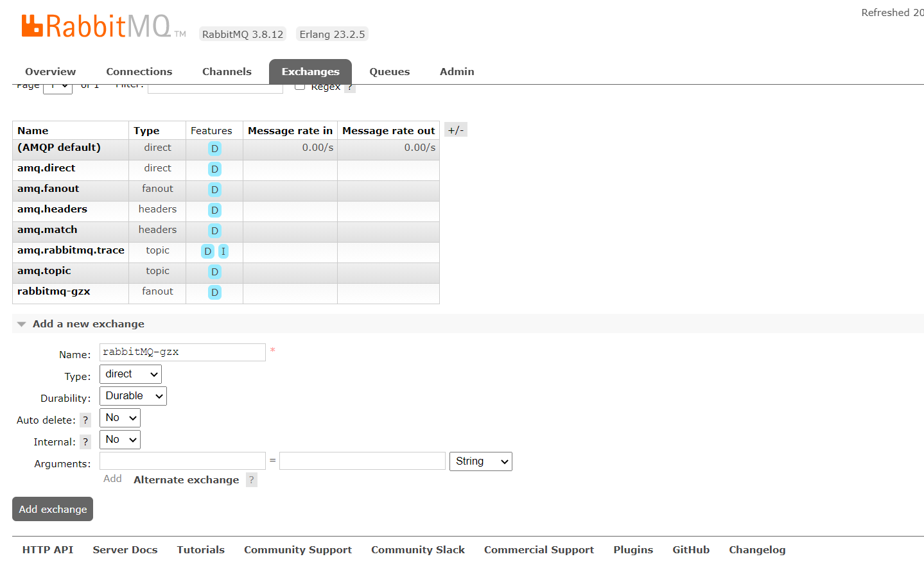Switch to the Overview tab
This screenshot has height=568, width=924.
click(x=50, y=72)
